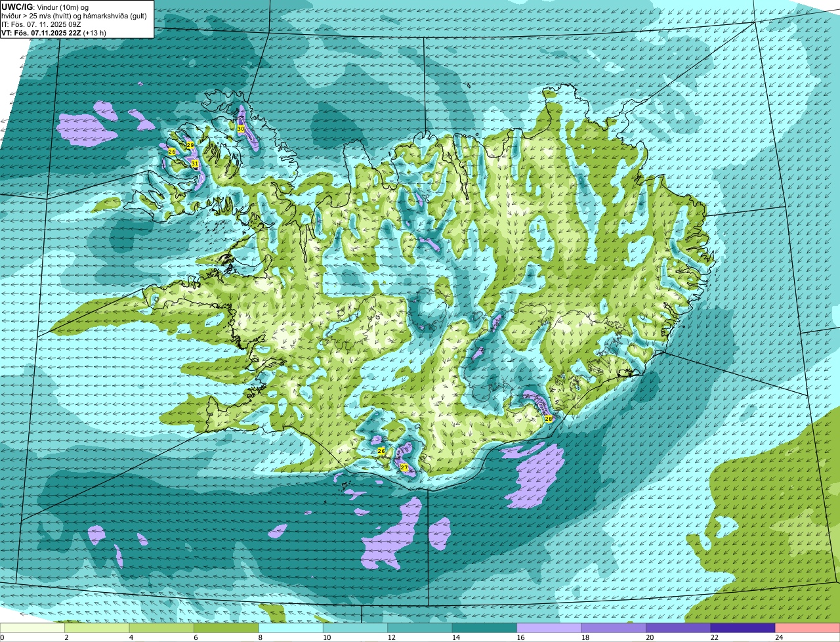
Task: Select the 8–10 m/s light cyan legend swatch
Action: click(291, 628)
